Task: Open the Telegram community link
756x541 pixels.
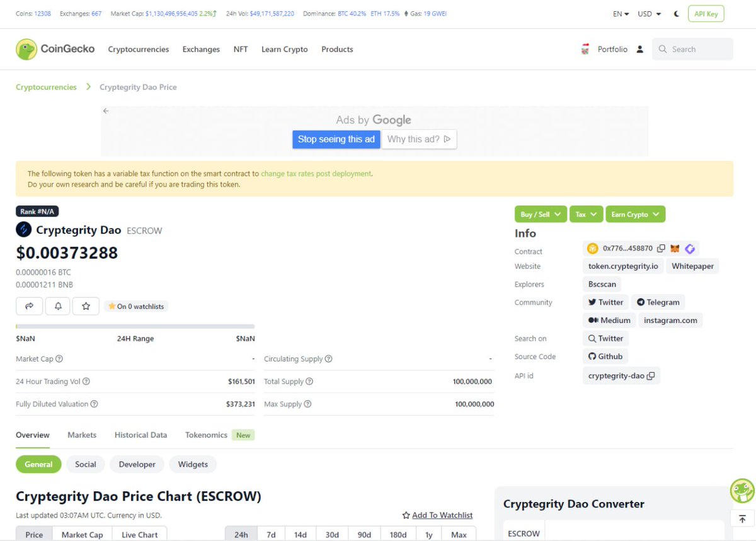Action: (658, 302)
